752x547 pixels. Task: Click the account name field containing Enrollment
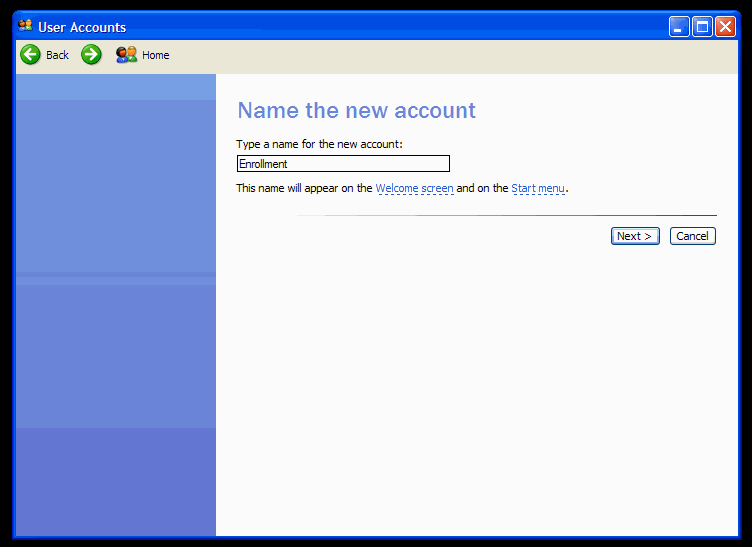coord(343,163)
